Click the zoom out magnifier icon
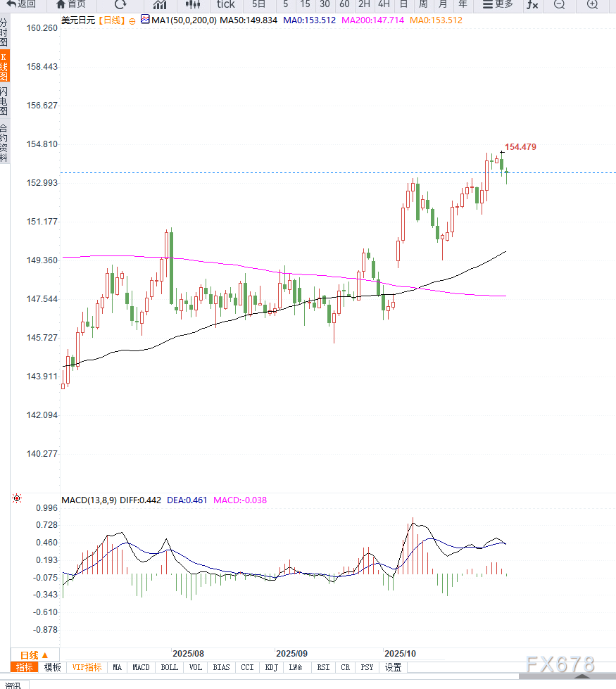Viewport: 616px width, 689px height. [559, 4]
